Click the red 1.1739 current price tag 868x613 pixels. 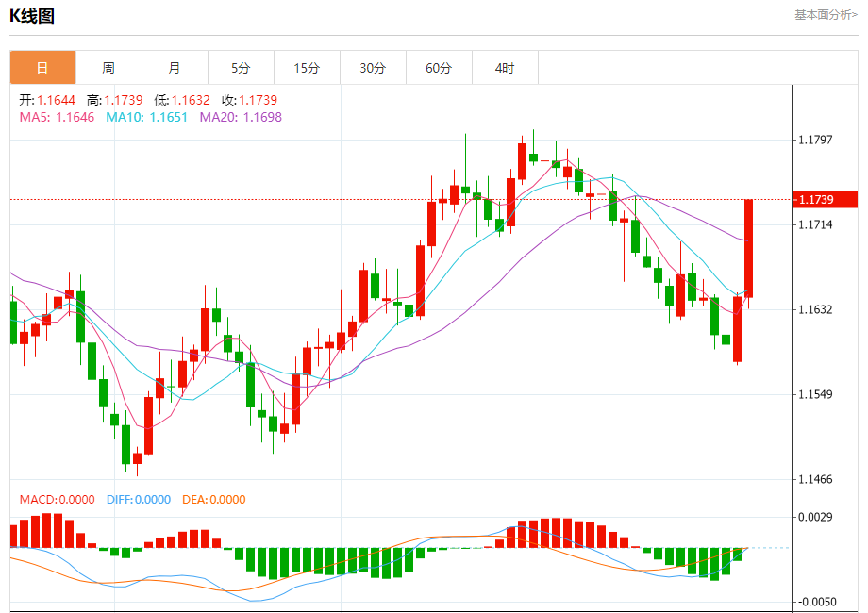(825, 199)
